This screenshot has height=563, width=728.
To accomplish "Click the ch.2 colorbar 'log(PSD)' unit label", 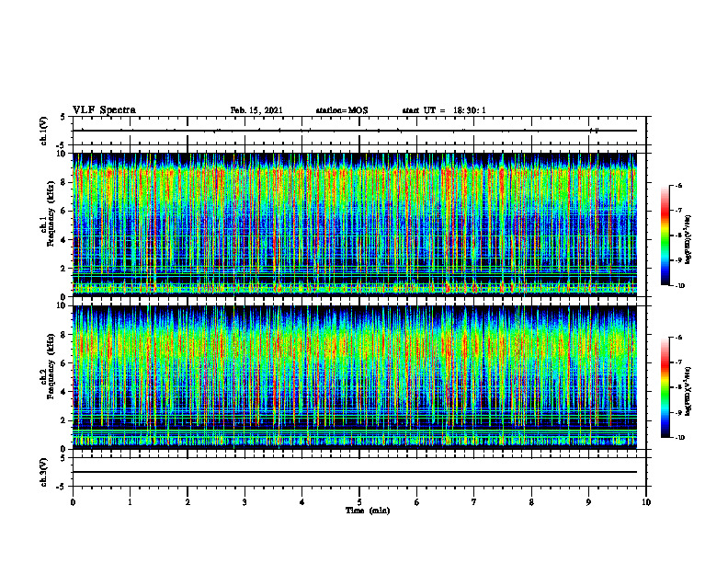I will click(688, 391).
